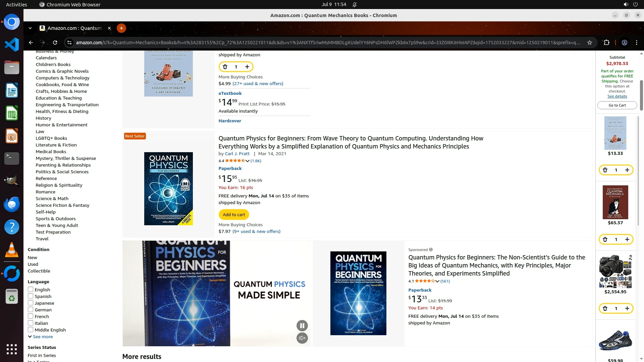The image size is (644, 362).
Task: Remove the $13.33 book with trash icon
Action: (605, 170)
